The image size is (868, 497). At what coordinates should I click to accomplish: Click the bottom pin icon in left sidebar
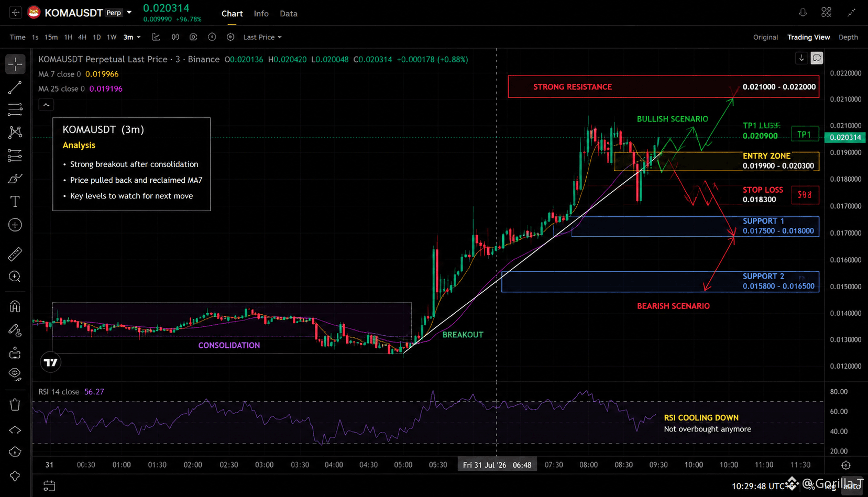pos(15,476)
